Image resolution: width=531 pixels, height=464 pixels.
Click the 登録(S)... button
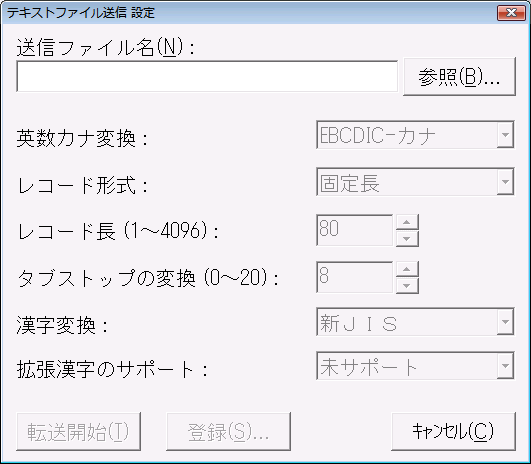click(x=228, y=431)
